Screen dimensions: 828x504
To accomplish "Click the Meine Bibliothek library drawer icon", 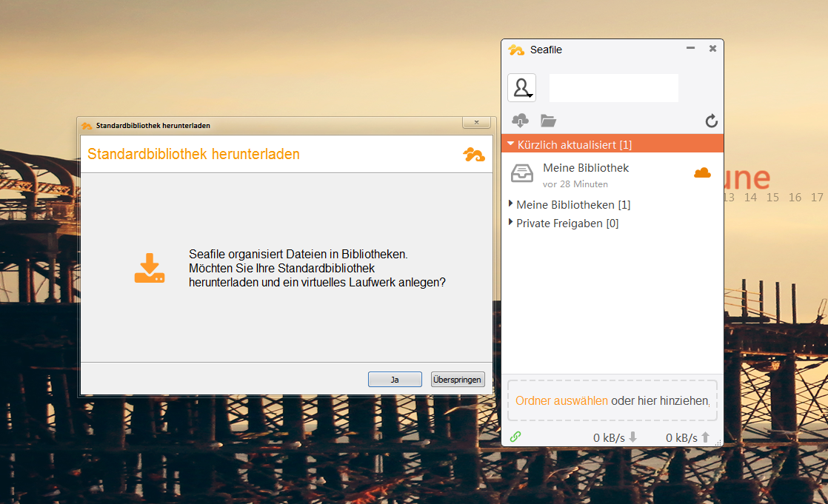I will click(521, 174).
